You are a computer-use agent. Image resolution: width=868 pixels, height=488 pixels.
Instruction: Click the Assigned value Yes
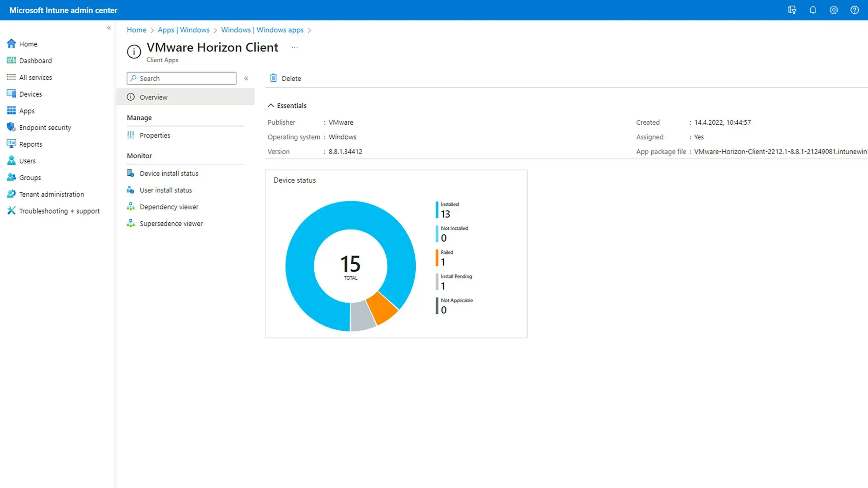click(x=699, y=137)
